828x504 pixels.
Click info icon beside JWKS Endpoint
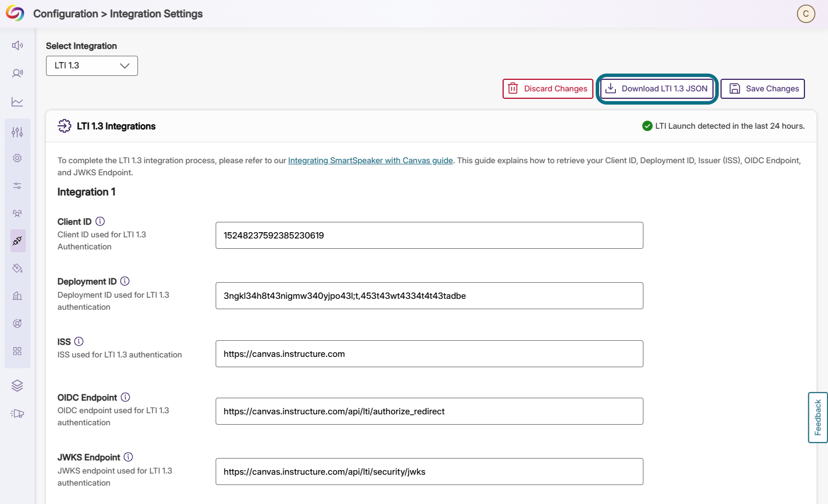click(128, 457)
